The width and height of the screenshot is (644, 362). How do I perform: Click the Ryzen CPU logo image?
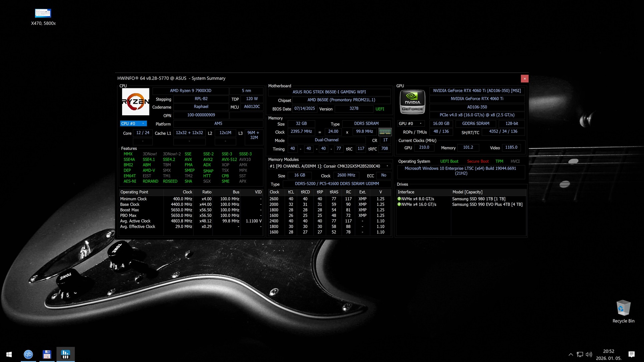(x=135, y=102)
